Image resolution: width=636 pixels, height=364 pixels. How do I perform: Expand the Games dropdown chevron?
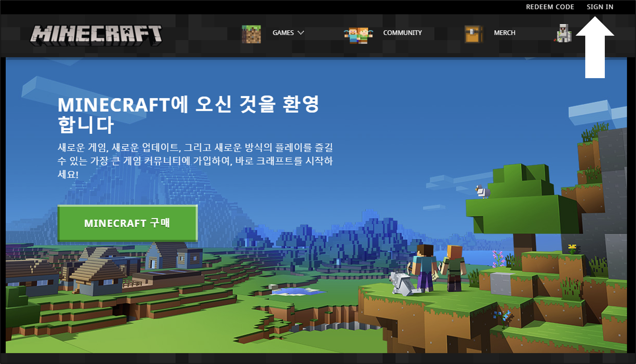click(301, 33)
